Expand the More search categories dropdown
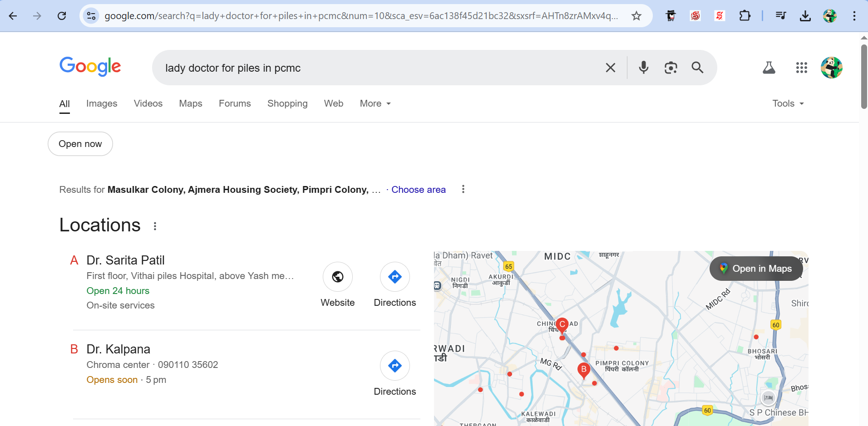Screen dimensions: 868x426 375,103
